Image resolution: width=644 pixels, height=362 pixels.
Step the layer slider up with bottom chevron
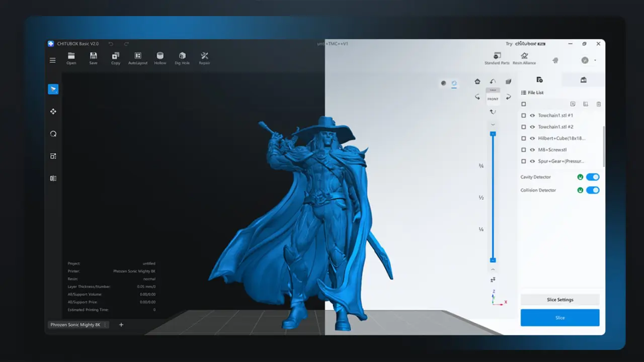pos(493,269)
